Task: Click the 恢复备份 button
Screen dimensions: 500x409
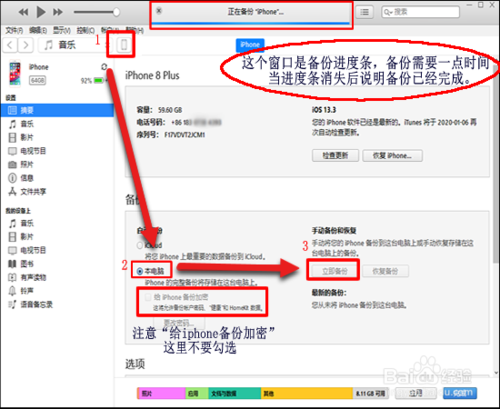Action: coord(385,271)
